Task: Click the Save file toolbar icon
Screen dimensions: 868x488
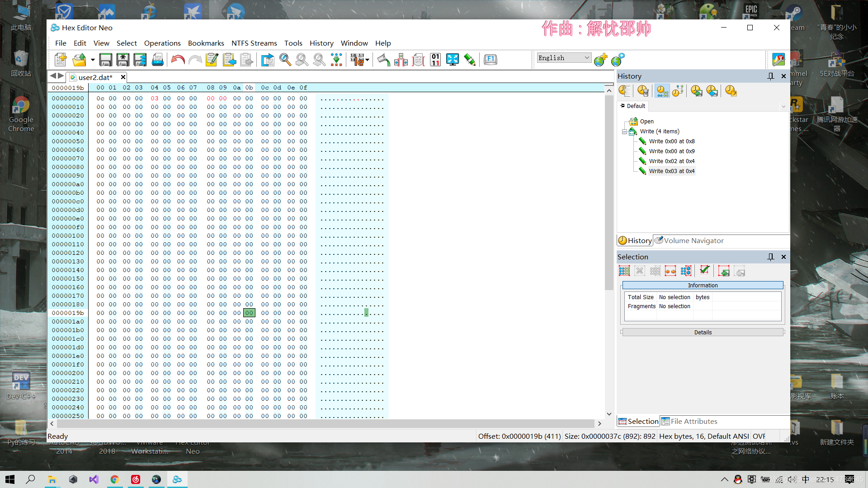Action: pos(105,60)
